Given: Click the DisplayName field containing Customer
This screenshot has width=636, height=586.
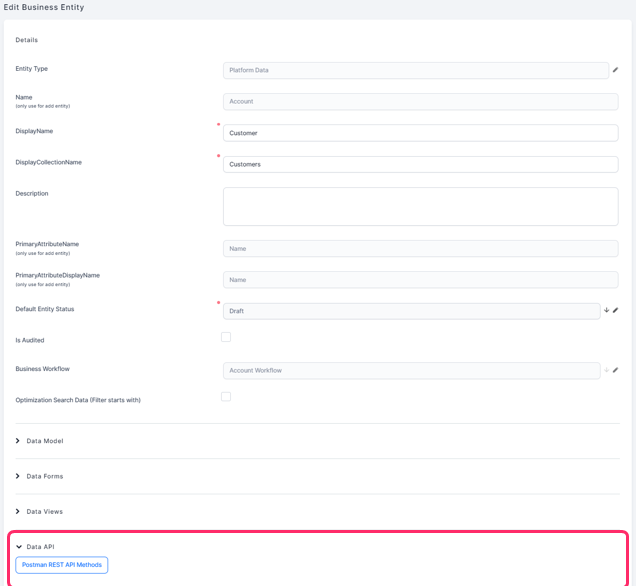Looking at the screenshot, I should [x=420, y=133].
